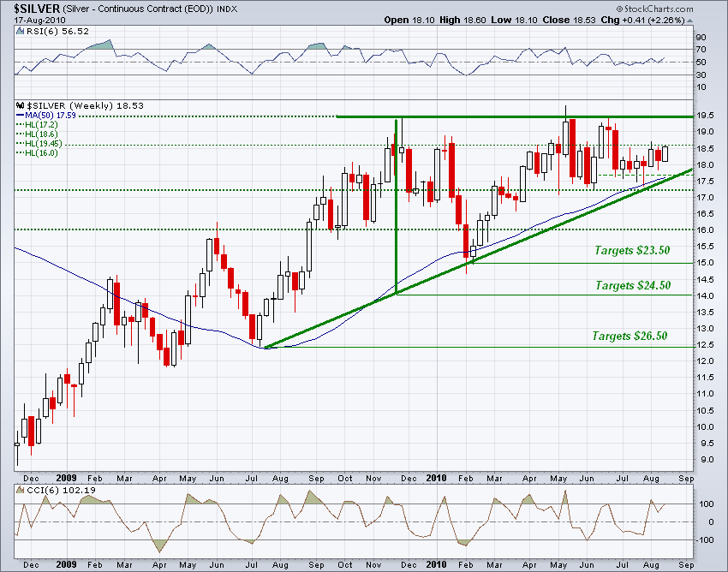Click the candlestick icon beside $SILVER (Weekly)
Image resolution: width=728 pixels, height=572 pixels.
(20, 105)
